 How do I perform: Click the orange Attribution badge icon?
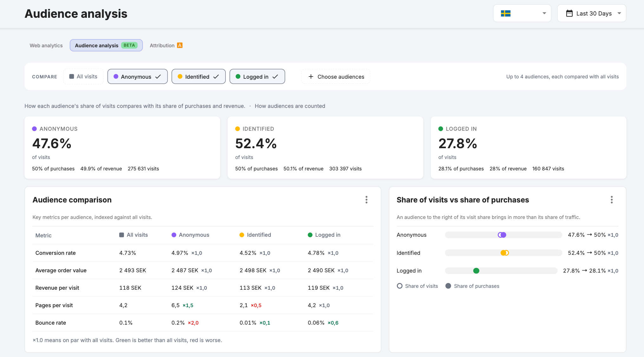[x=179, y=45]
